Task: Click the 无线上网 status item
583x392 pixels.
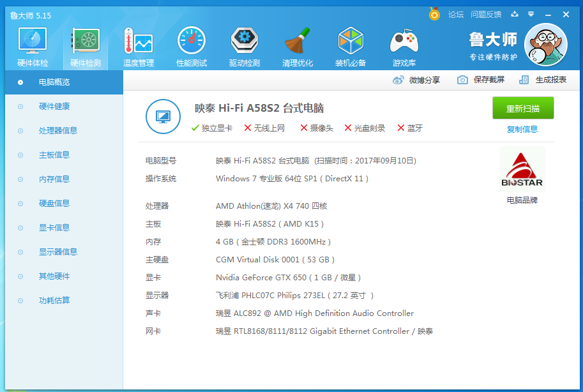Action: coord(264,128)
